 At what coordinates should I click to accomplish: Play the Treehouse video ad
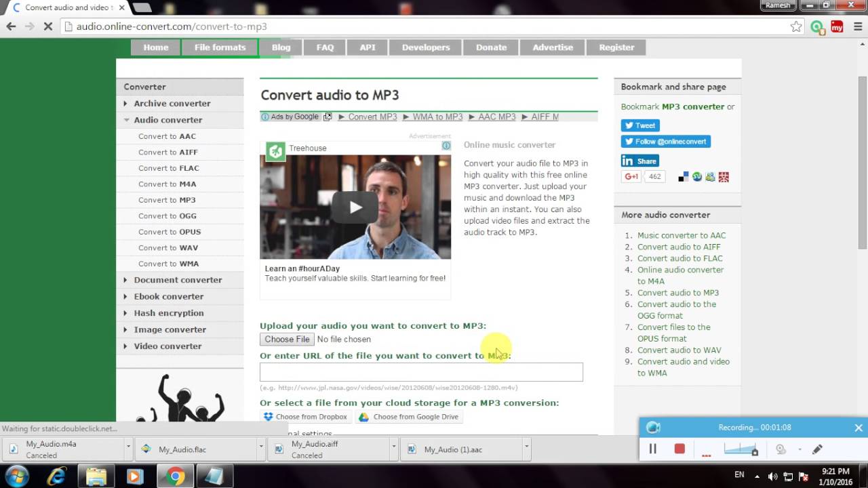point(355,207)
